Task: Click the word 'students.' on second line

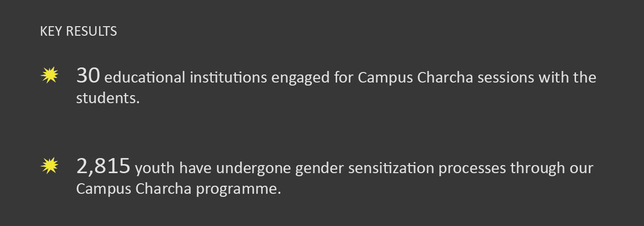Action: pos(108,98)
